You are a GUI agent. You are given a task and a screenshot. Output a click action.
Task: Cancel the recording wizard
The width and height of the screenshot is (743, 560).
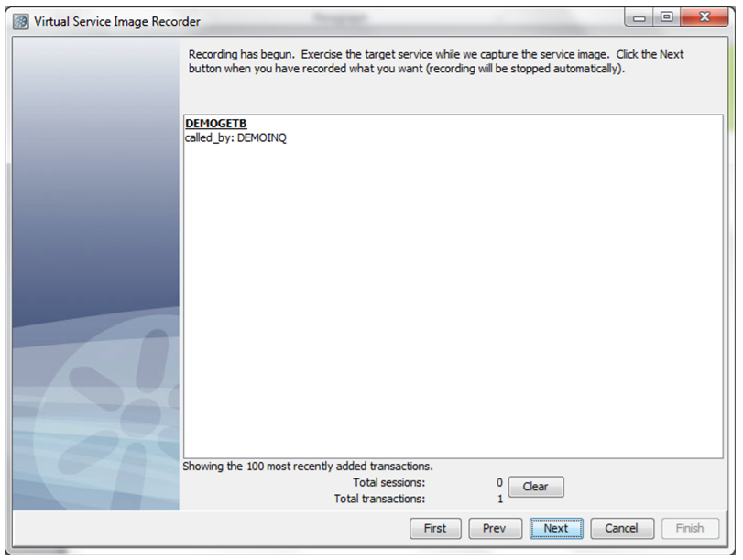[622, 528]
